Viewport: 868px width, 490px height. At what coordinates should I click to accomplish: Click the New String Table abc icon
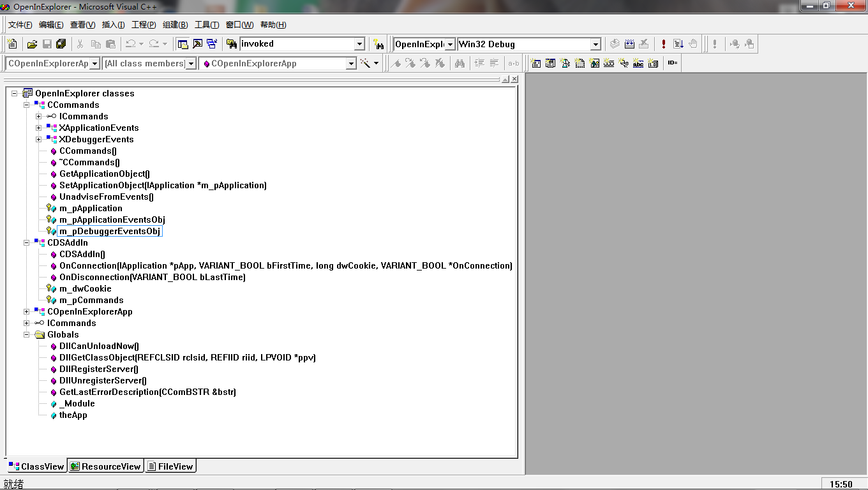pyautogui.click(x=638, y=63)
